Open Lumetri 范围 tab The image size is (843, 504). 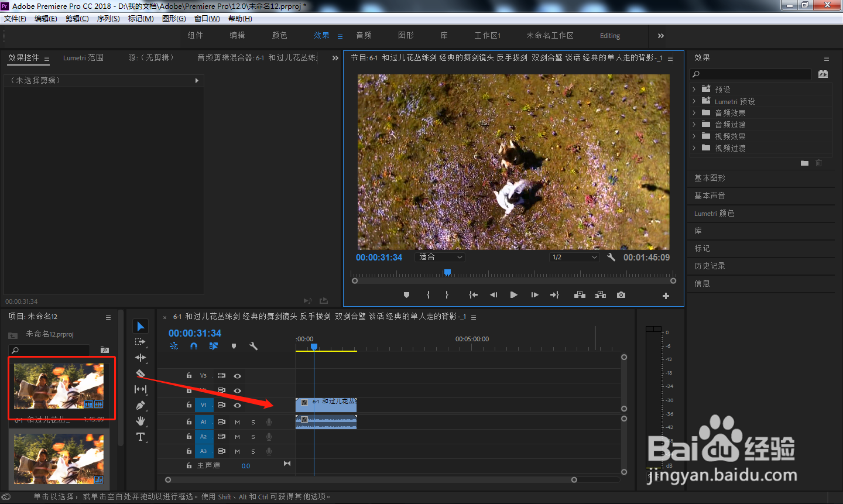(84, 58)
